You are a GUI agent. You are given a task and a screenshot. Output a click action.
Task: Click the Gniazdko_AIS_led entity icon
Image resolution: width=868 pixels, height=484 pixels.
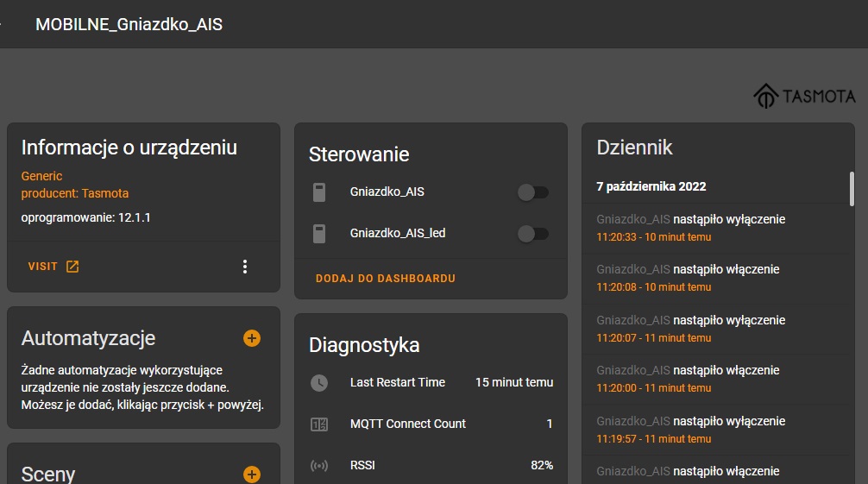coord(319,234)
